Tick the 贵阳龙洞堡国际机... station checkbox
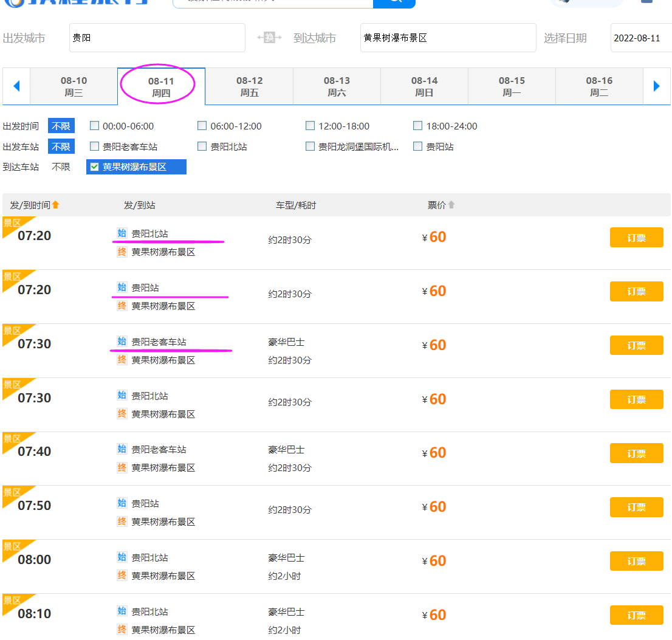 (x=310, y=146)
